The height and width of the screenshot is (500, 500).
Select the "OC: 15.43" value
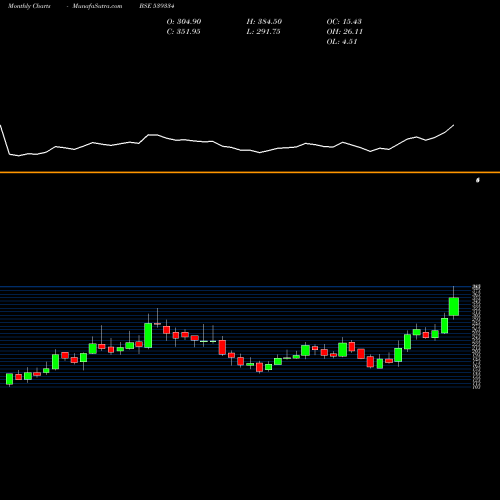(344, 22)
